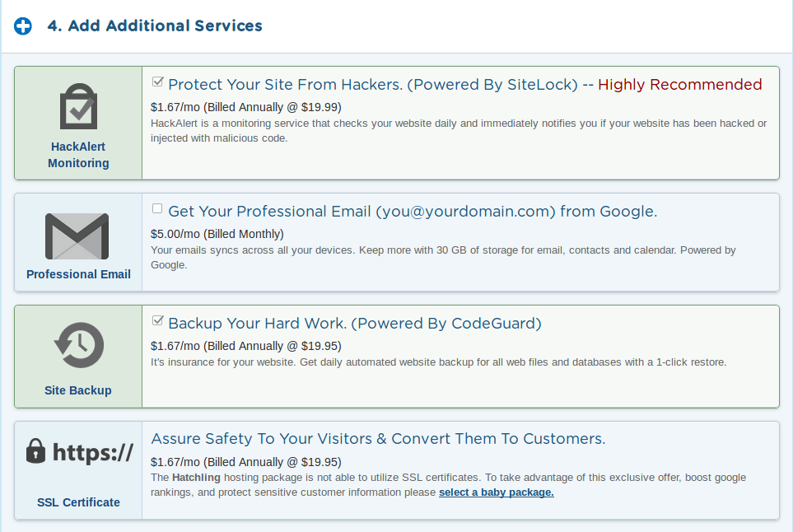Click the 'Protect Your Site From Hackers' title
The width and height of the screenshot is (793, 532).
coord(373,84)
